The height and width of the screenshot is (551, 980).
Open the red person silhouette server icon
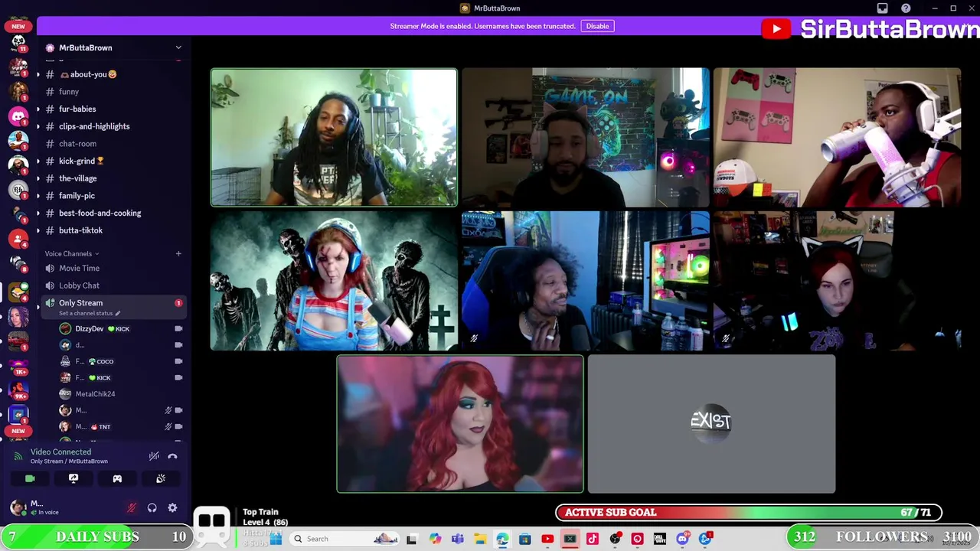point(18,239)
